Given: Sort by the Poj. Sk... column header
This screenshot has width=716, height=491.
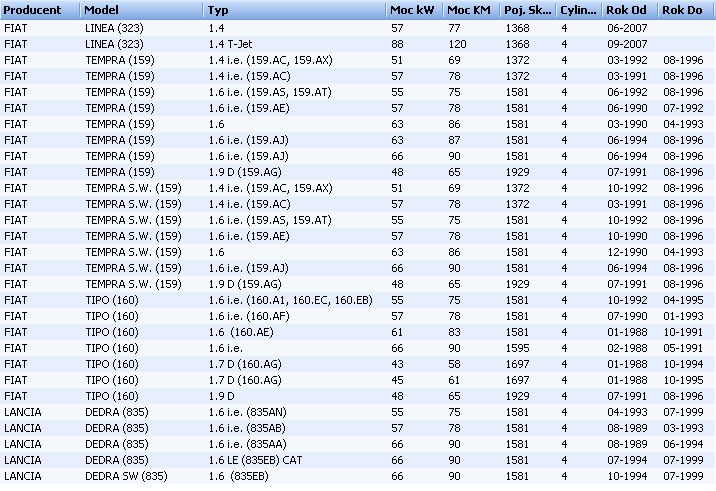Looking at the screenshot, I should [527, 10].
